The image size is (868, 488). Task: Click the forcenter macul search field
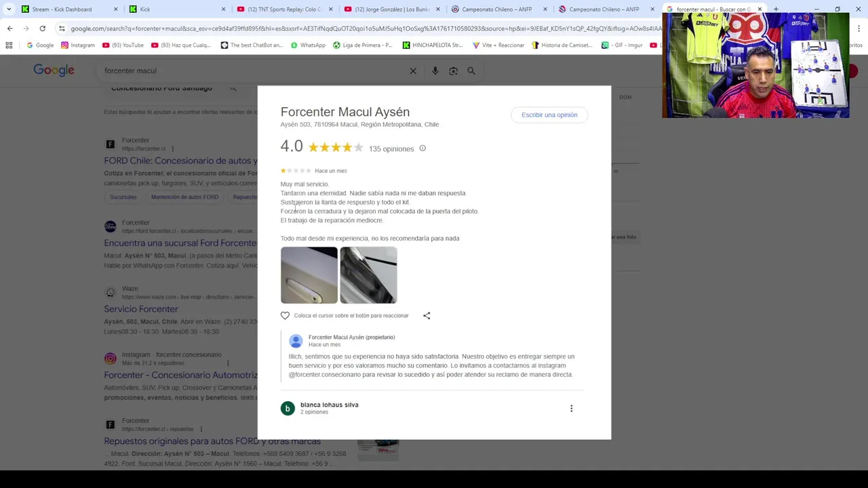(x=251, y=70)
